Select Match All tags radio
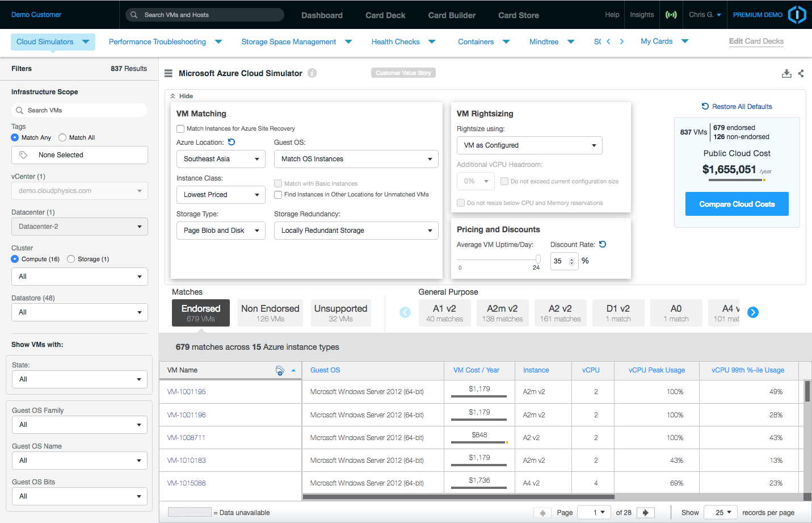This screenshot has width=812, height=523. (62, 137)
